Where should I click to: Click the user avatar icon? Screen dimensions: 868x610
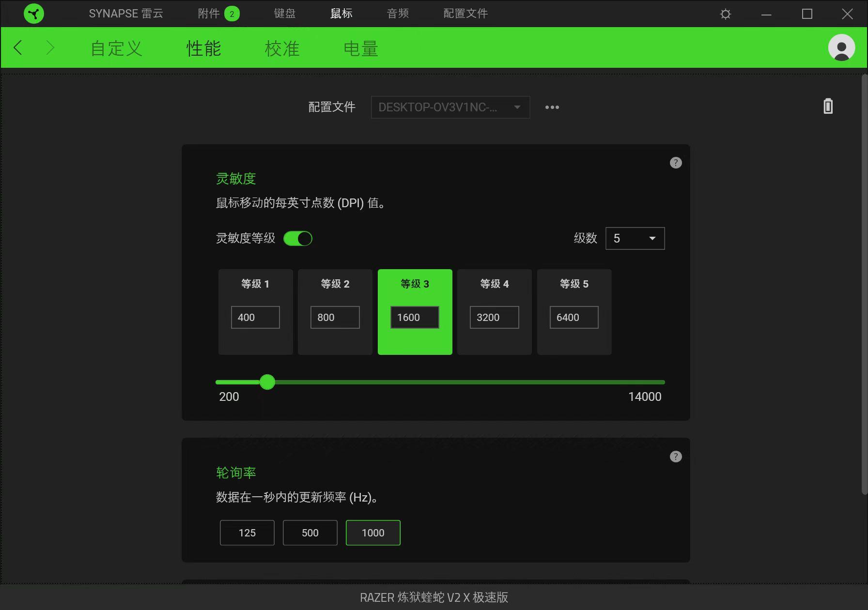[841, 47]
